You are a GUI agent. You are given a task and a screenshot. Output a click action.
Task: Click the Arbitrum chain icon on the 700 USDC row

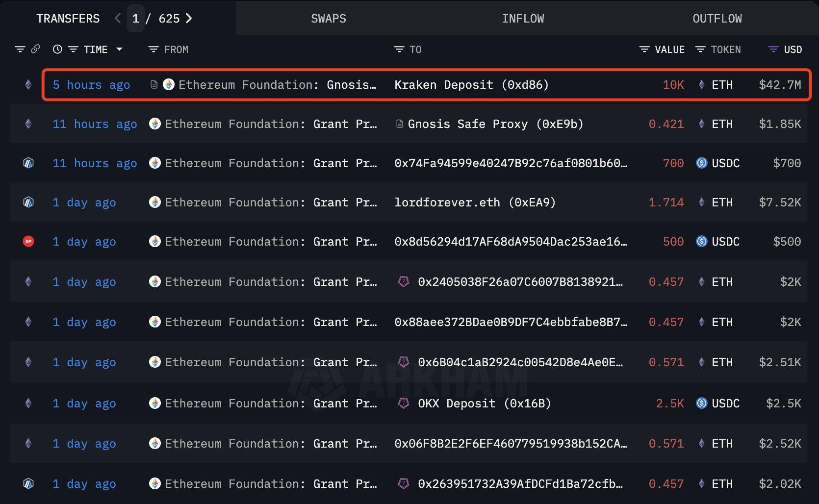[x=28, y=163]
